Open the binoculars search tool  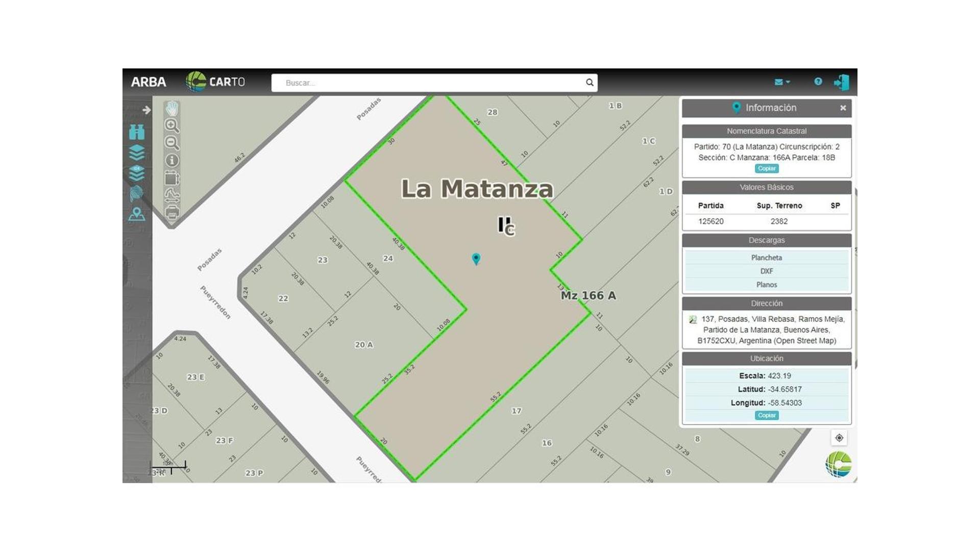coord(137,132)
